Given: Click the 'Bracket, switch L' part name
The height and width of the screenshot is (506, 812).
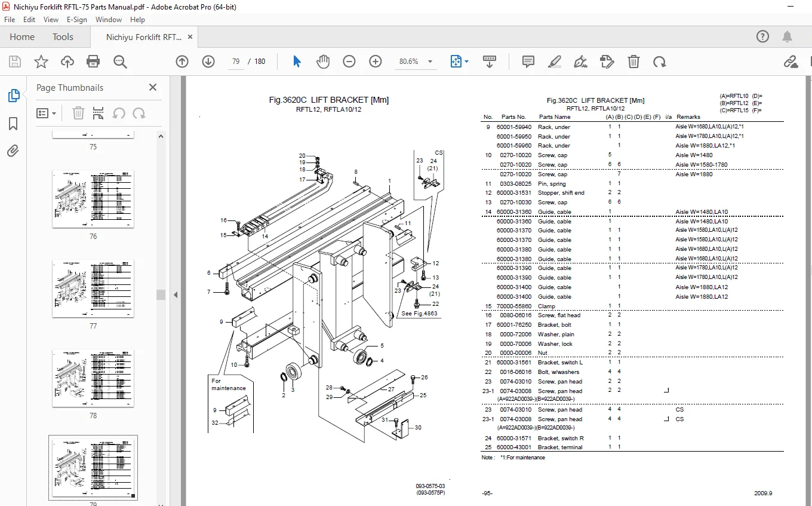Looking at the screenshot, I should [560, 363].
